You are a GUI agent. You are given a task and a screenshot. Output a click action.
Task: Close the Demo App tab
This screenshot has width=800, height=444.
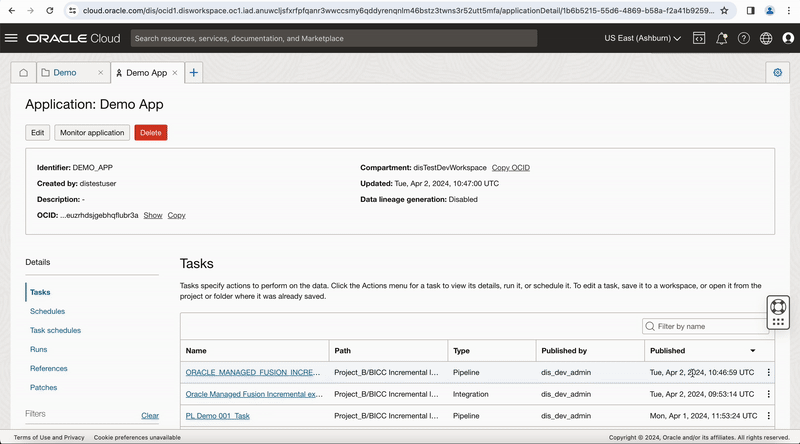pyautogui.click(x=174, y=72)
